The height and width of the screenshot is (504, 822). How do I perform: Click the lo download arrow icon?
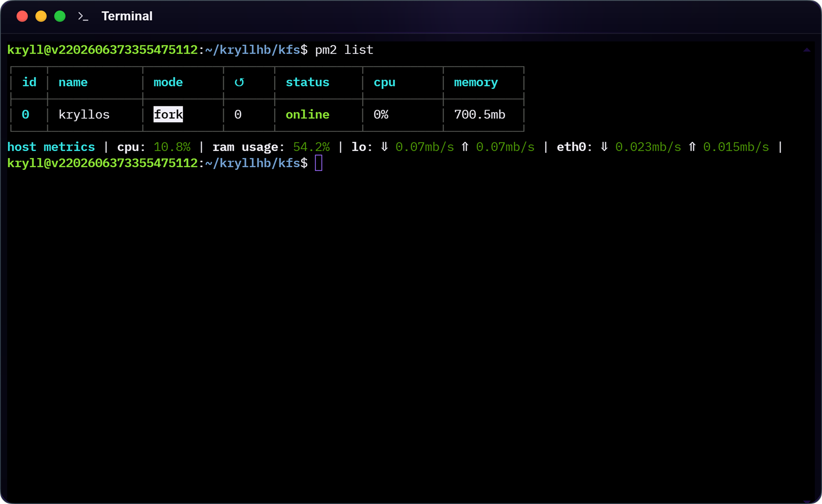click(x=384, y=147)
